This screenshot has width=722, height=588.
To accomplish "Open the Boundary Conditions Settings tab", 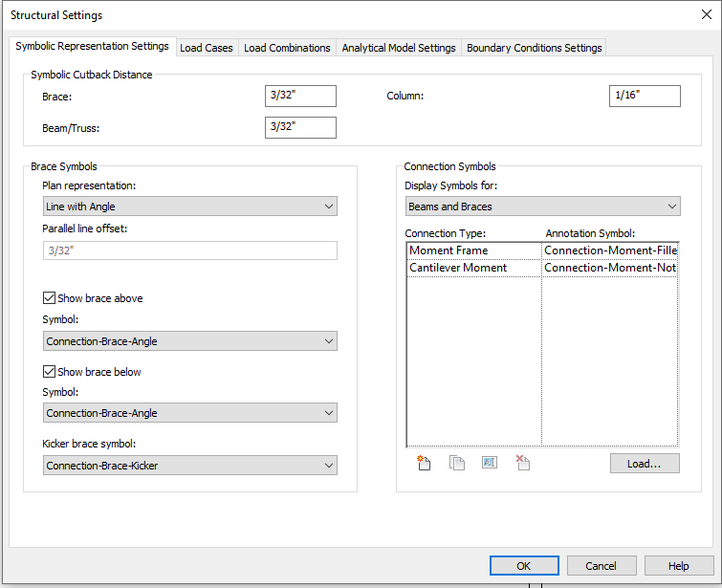I will tap(535, 48).
